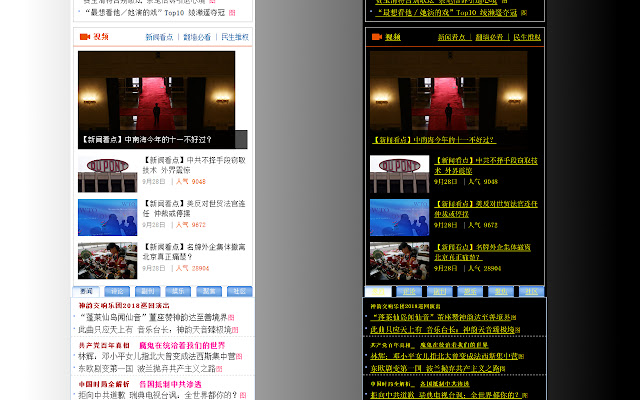Open 中共不择手段窃取技术 video link, black page
The image size is (640, 400).
486,165
